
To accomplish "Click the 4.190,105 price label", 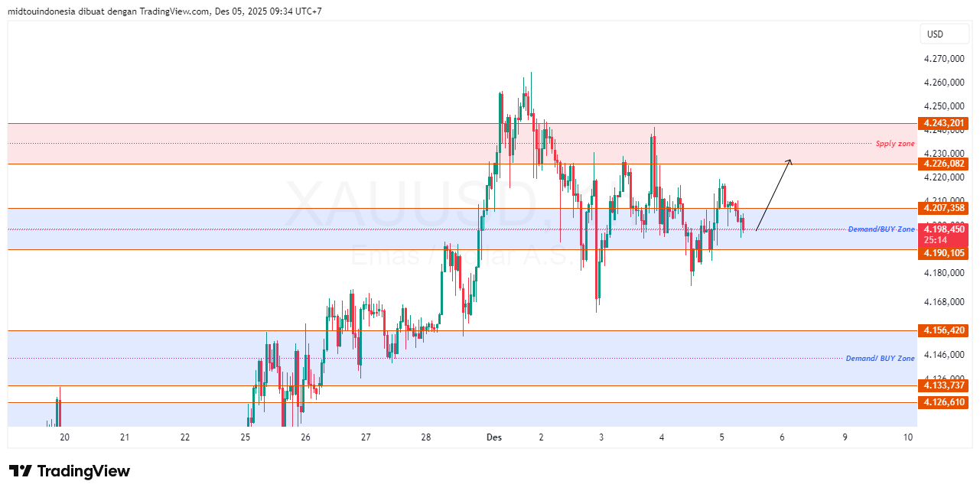I will [943, 252].
